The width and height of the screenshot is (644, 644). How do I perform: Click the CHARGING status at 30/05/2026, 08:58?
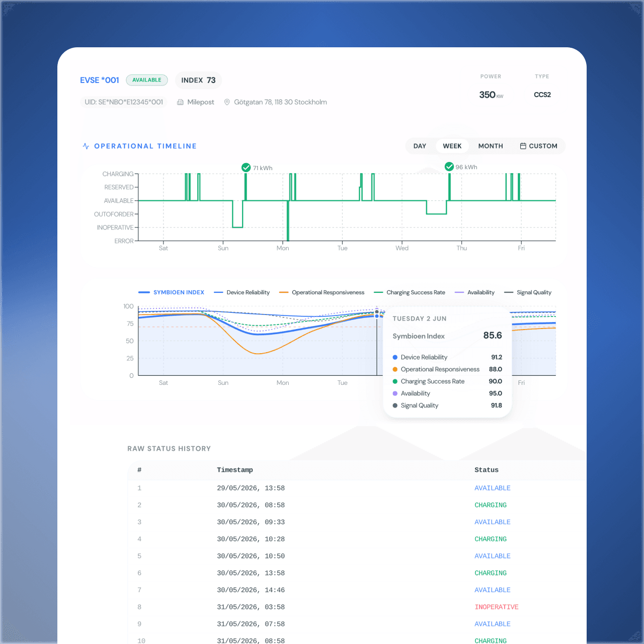coord(491,505)
